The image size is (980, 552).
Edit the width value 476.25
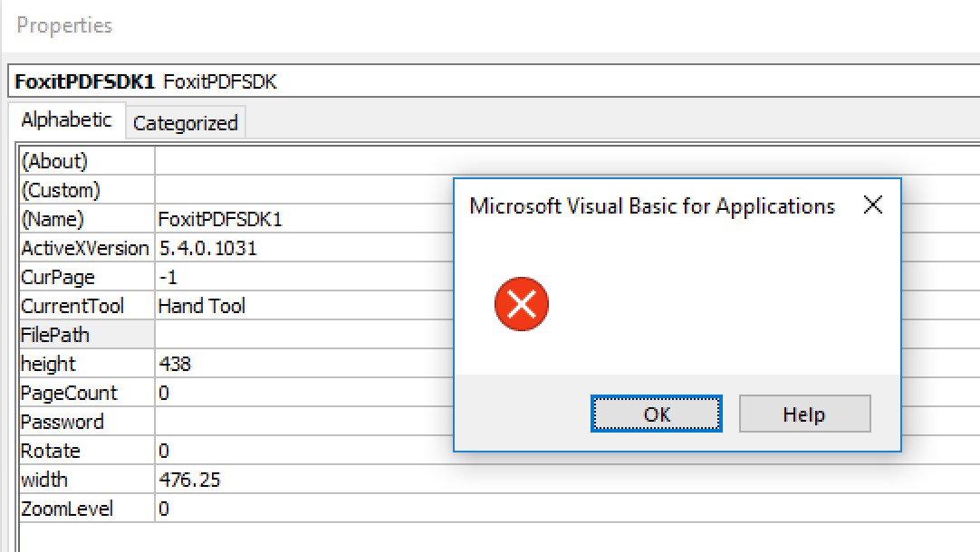click(x=299, y=480)
